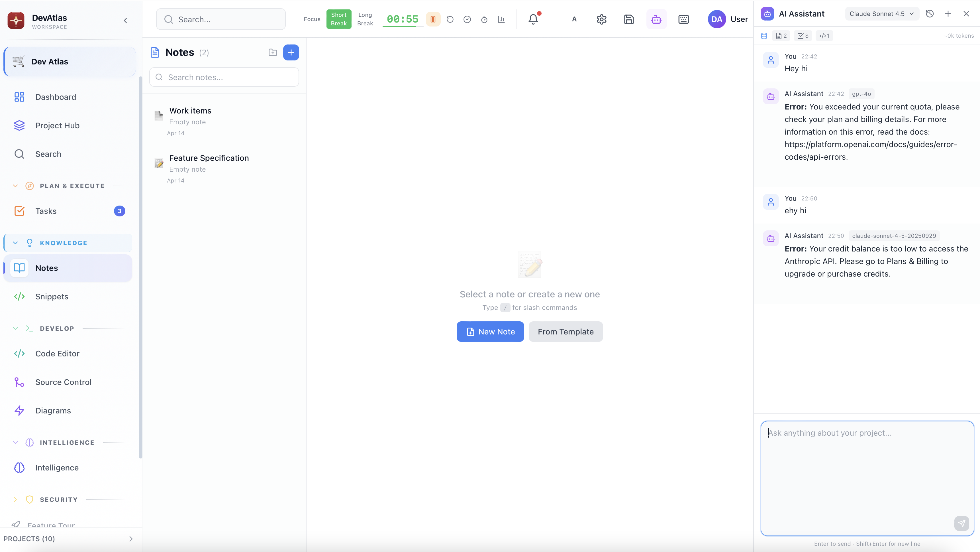980x552 pixels.
Task: Click the From Template button
Action: 565,332
